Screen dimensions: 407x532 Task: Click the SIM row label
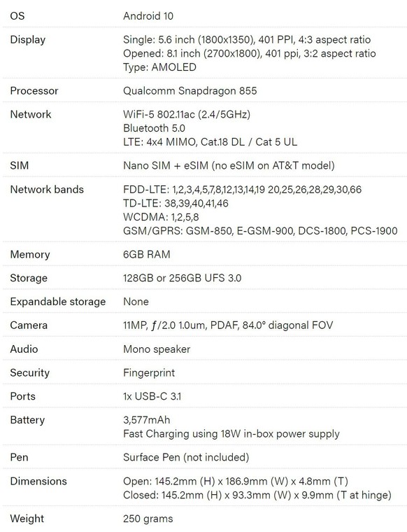pos(20,166)
